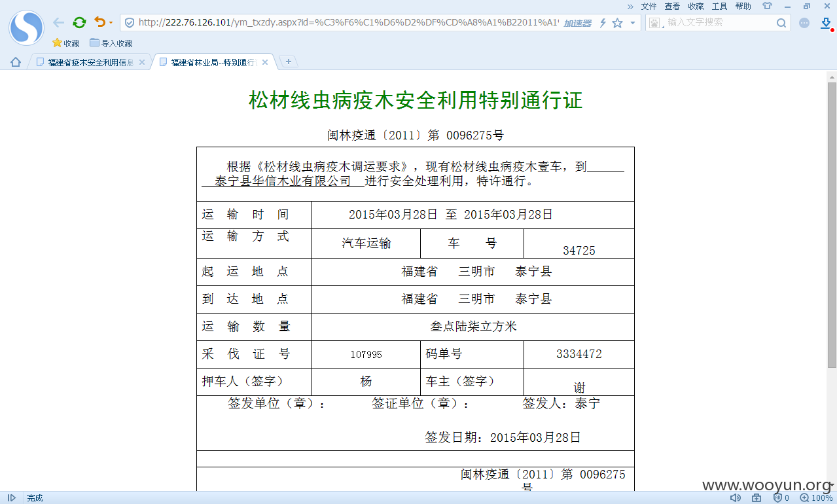
Task: Reload the page with green refresh icon
Action: 79,23
